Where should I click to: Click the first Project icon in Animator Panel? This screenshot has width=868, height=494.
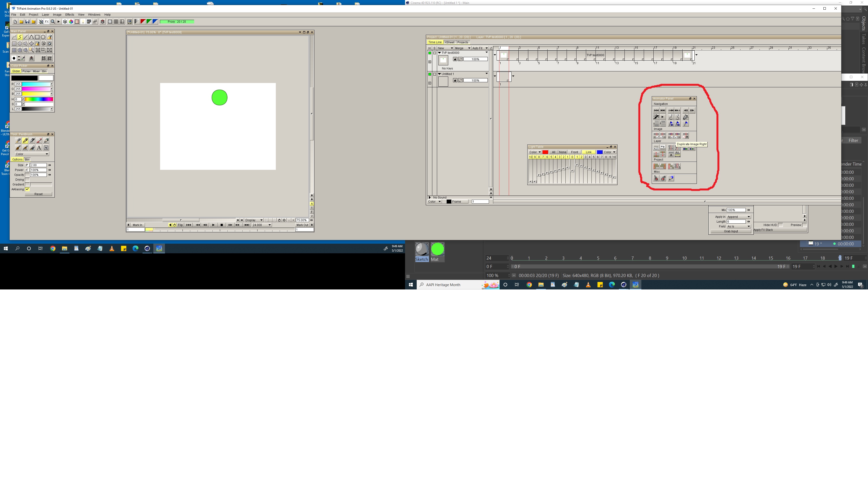656,166
